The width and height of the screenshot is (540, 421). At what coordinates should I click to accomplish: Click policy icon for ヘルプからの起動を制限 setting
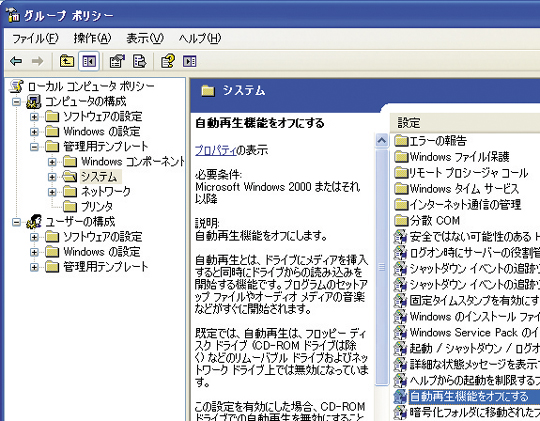click(x=401, y=380)
